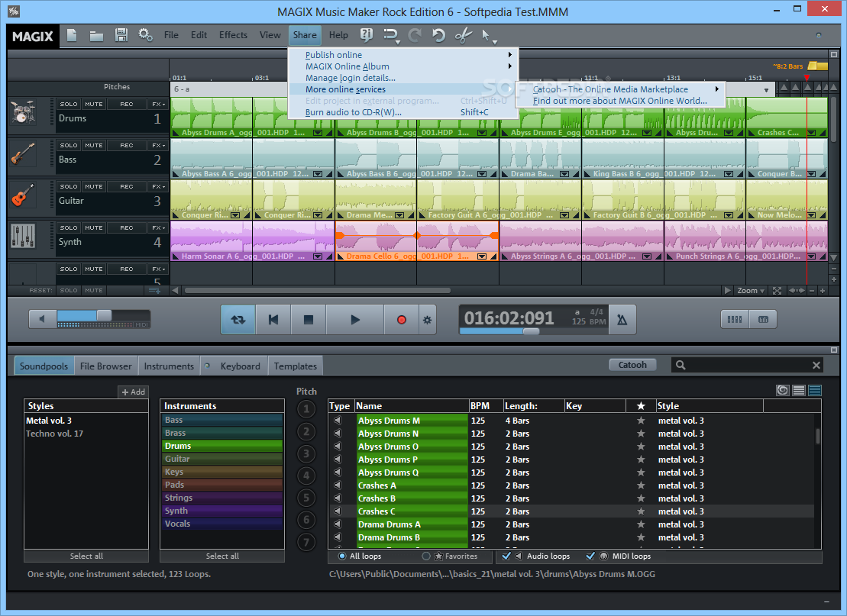Click the Synth track mixer icon
Viewport: 847px width, 616px height.
(x=23, y=236)
